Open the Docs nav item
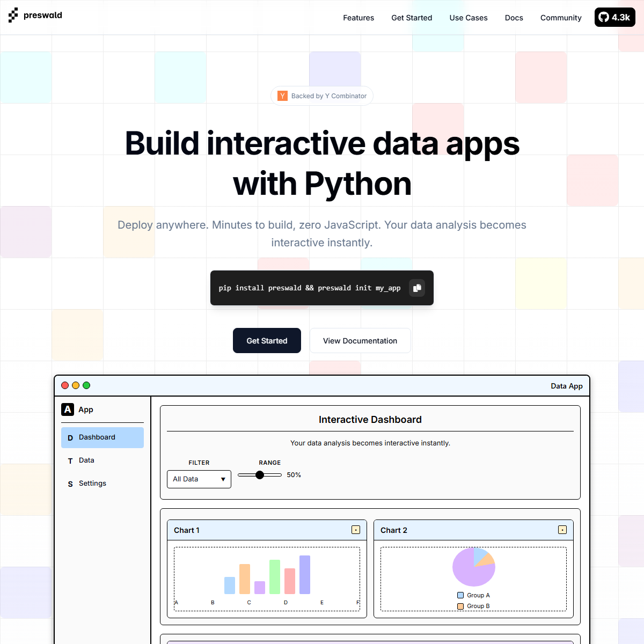This screenshot has width=644, height=644. [x=514, y=18]
